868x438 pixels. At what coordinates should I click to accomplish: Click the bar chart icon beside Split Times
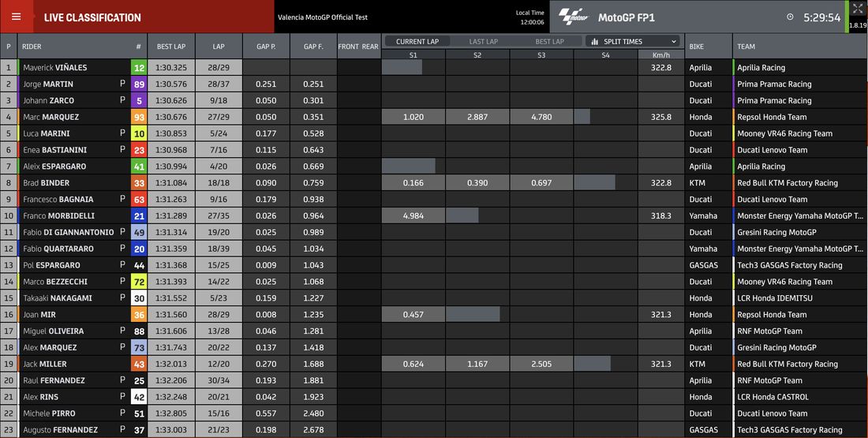coord(594,42)
